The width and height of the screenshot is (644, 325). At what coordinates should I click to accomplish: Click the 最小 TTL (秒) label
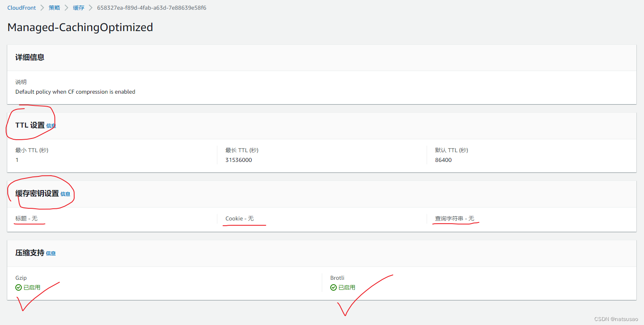(x=32, y=150)
